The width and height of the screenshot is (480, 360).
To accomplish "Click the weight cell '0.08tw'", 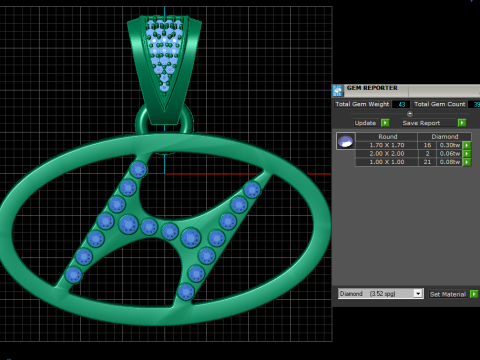I will pos(450,162).
